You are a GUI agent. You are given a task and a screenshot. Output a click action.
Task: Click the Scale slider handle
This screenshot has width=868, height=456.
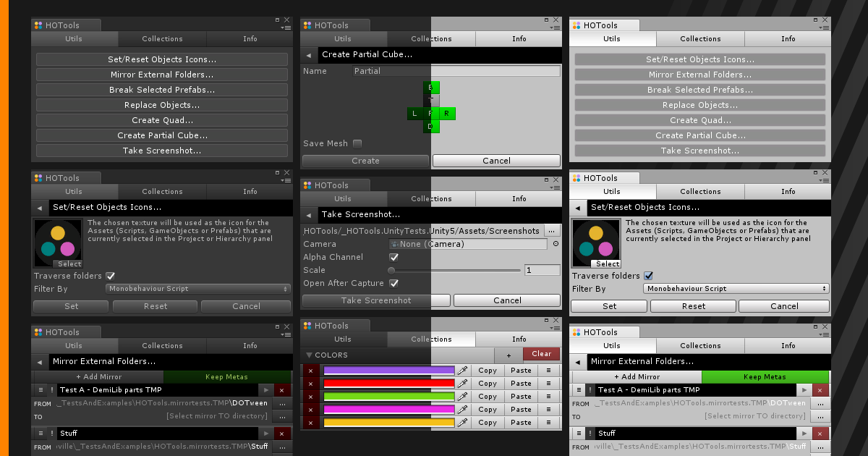391,271
